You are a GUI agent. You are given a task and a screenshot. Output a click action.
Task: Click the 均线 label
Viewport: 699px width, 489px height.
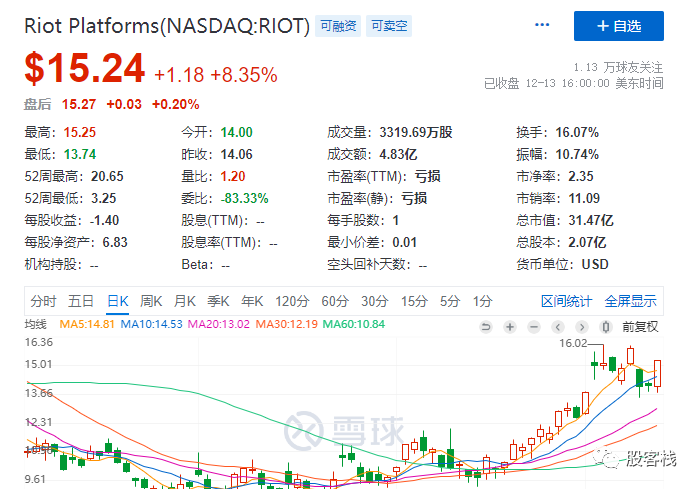click(x=35, y=324)
